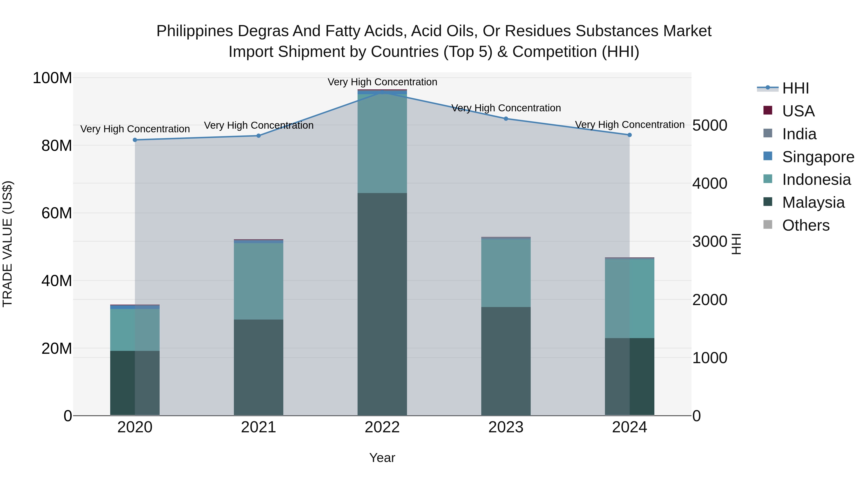Click the 3000 HHI axis tick label
Image resolution: width=868 pixels, height=488 pixels.
click(x=710, y=241)
